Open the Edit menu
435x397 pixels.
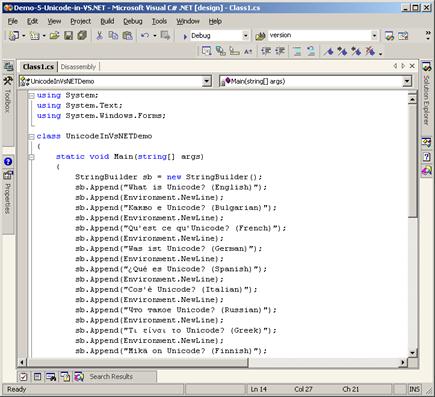pos(32,21)
